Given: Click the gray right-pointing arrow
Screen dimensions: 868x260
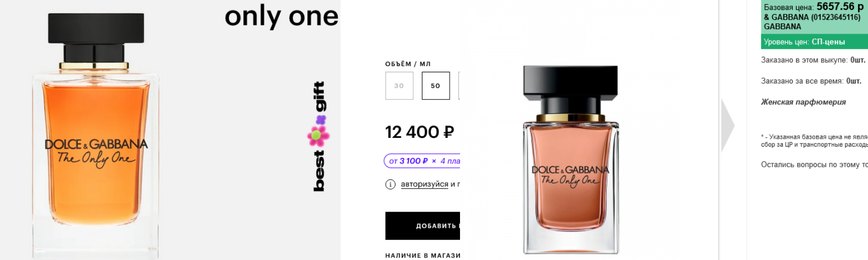Looking at the screenshot, I should [727, 125].
